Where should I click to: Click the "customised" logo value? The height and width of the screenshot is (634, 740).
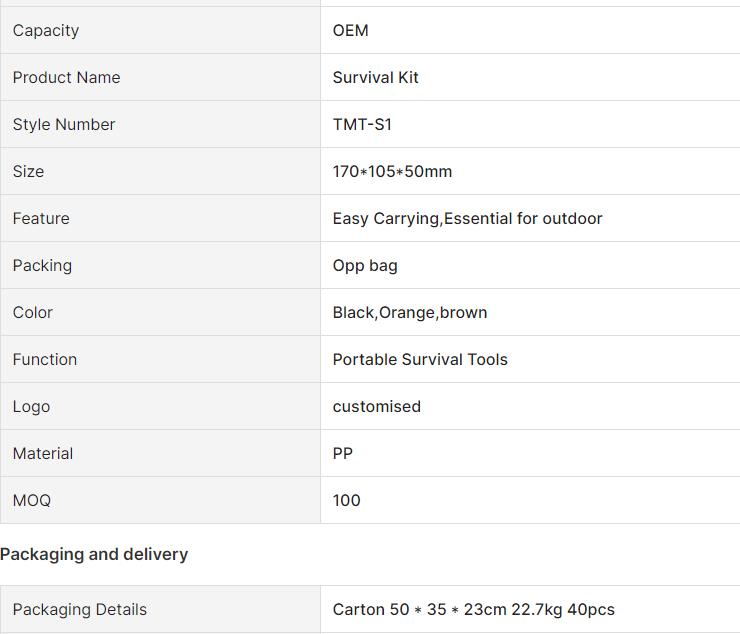[x=376, y=406]
